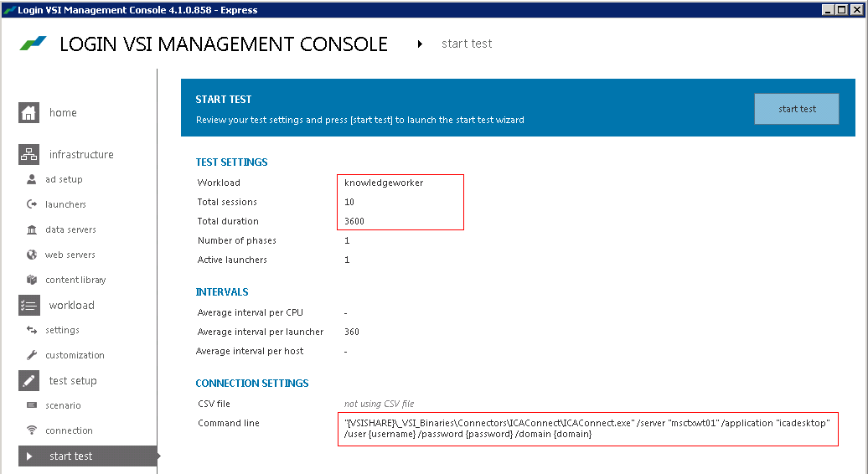
Task: Go to ad setup page
Action: pyautogui.click(x=64, y=179)
